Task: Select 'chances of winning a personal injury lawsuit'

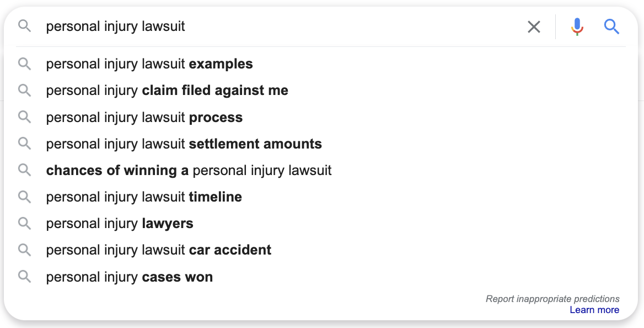Action: pyautogui.click(x=189, y=170)
